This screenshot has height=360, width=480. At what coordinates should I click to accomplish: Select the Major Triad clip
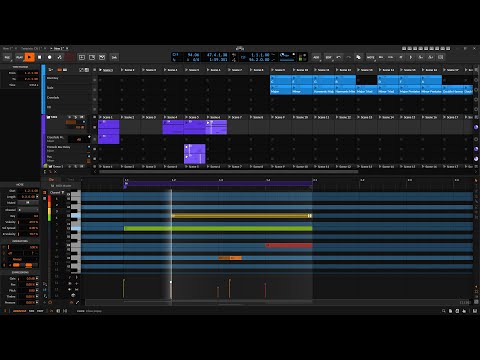click(367, 91)
